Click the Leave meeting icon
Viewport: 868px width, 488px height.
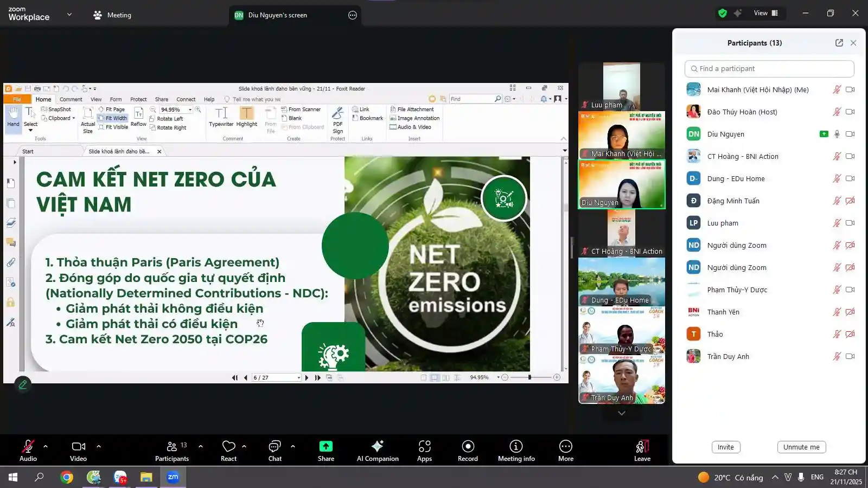tap(642, 446)
